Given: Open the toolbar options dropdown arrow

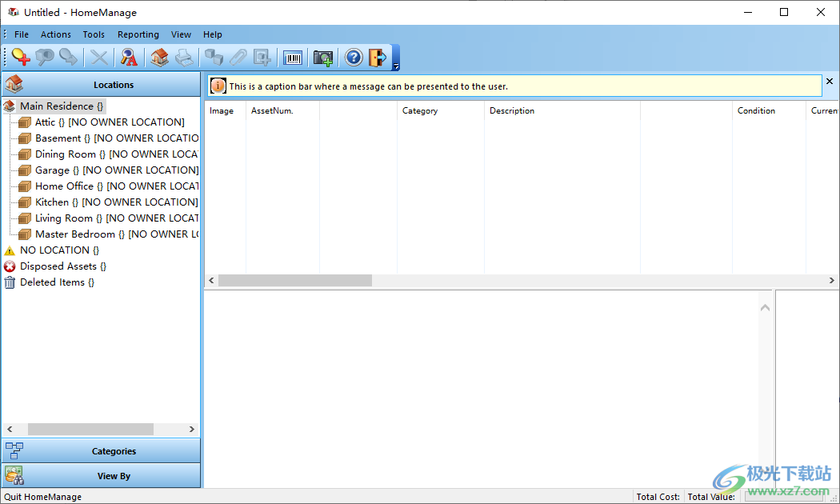Looking at the screenshot, I should 395,66.
